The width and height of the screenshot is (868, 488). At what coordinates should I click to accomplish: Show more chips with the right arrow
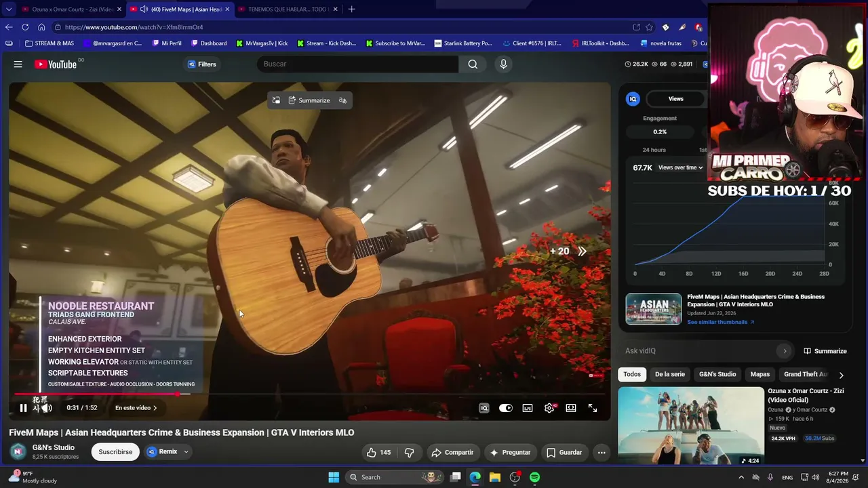841,375
